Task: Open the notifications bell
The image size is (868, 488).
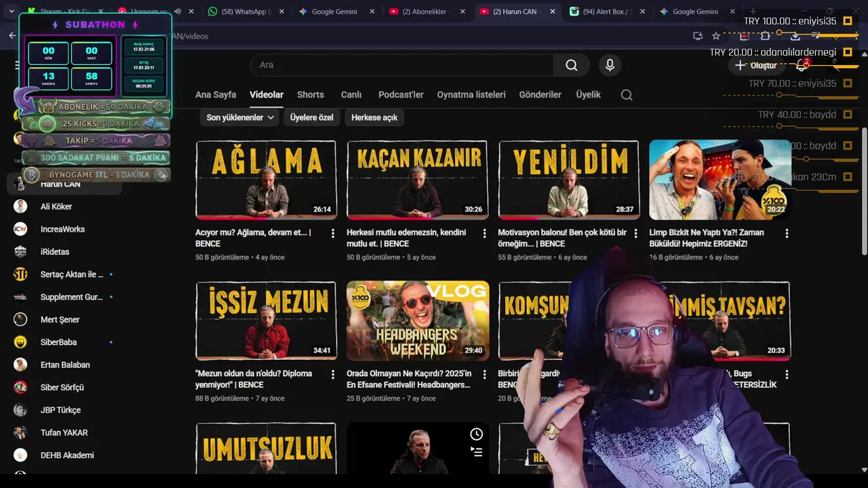Action: pos(802,66)
